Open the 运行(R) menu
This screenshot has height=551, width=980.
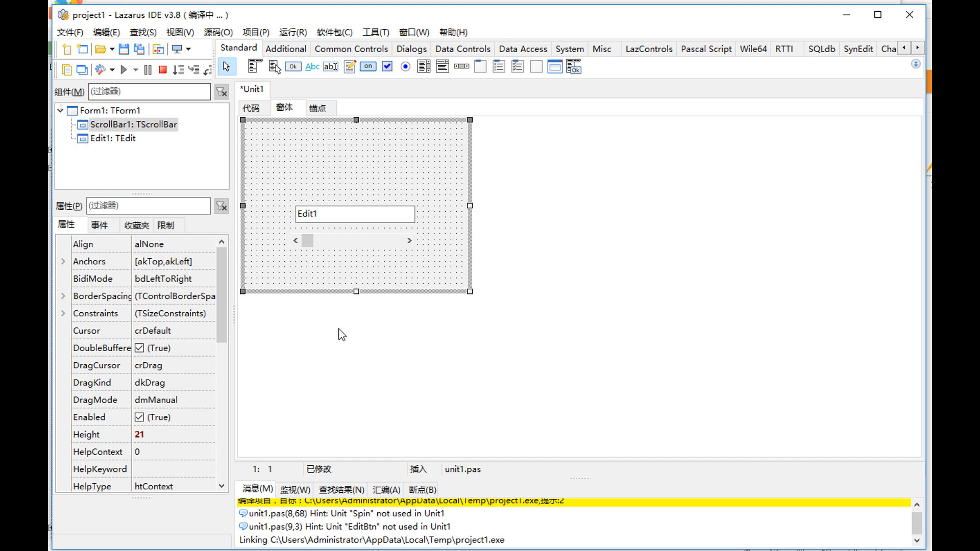(x=292, y=32)
